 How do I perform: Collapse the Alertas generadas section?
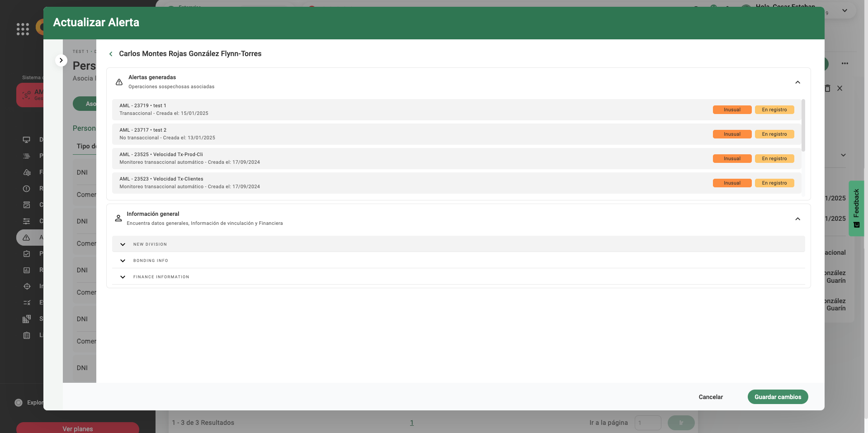pos(797,82)
